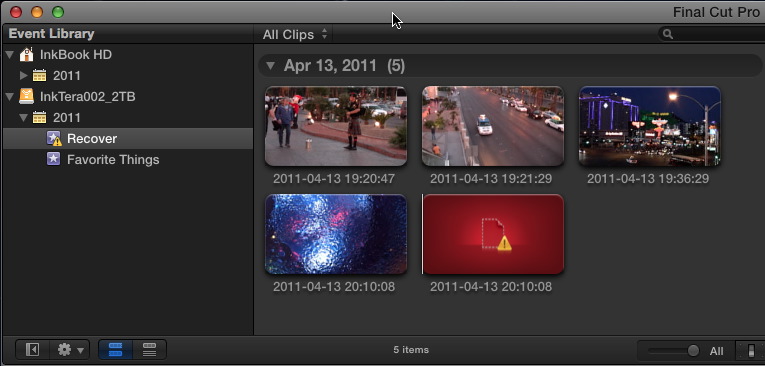The width and height of the screenshot is (765, 366).
Task: Select the Recover event
Action: [x=128, y=139]
